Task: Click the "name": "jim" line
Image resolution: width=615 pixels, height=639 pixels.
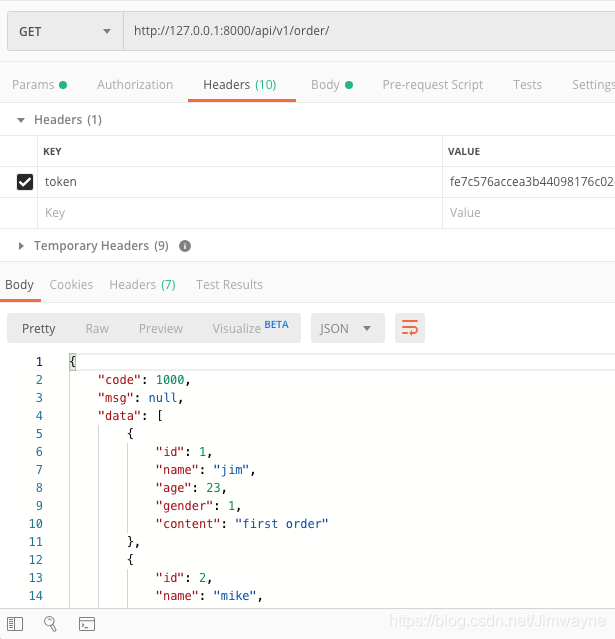Action: coord(205,470)
